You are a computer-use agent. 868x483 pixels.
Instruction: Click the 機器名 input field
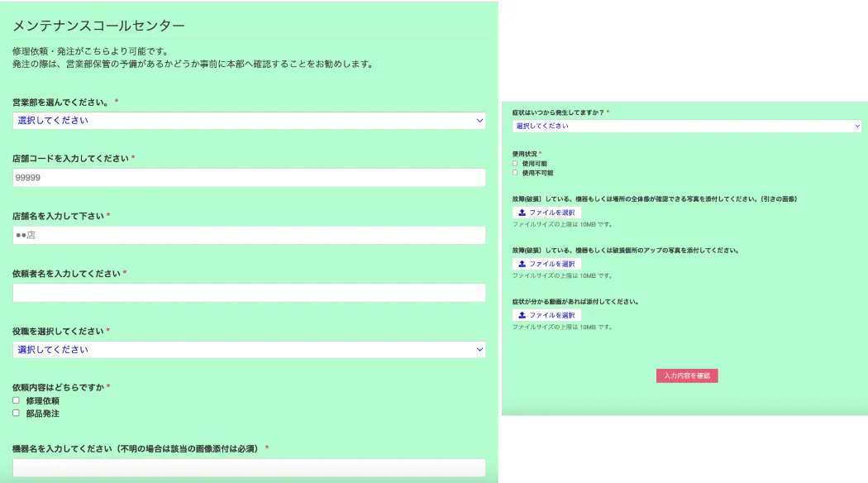(x=248, y=467)
